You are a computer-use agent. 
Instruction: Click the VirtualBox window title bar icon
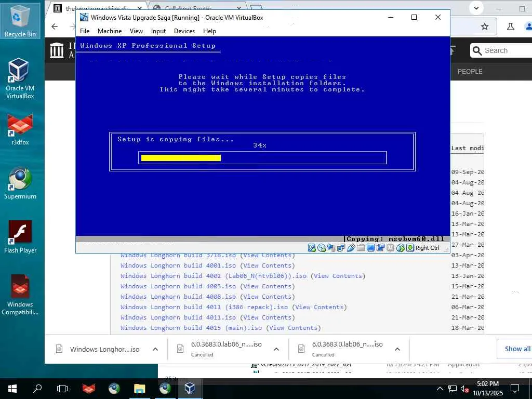tap(84, 17)
